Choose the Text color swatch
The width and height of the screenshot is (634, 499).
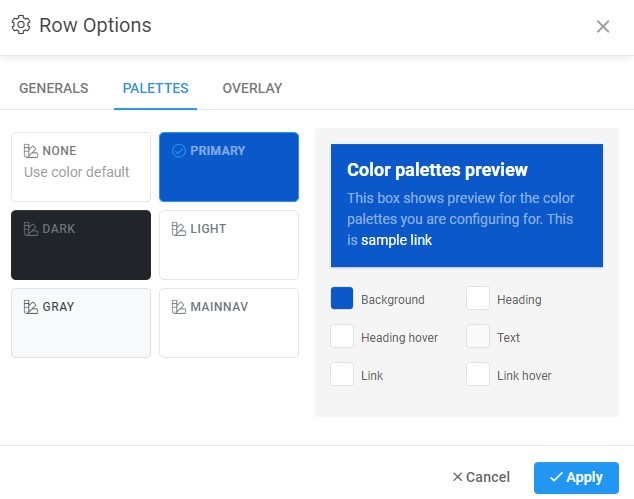click(478, 337)
